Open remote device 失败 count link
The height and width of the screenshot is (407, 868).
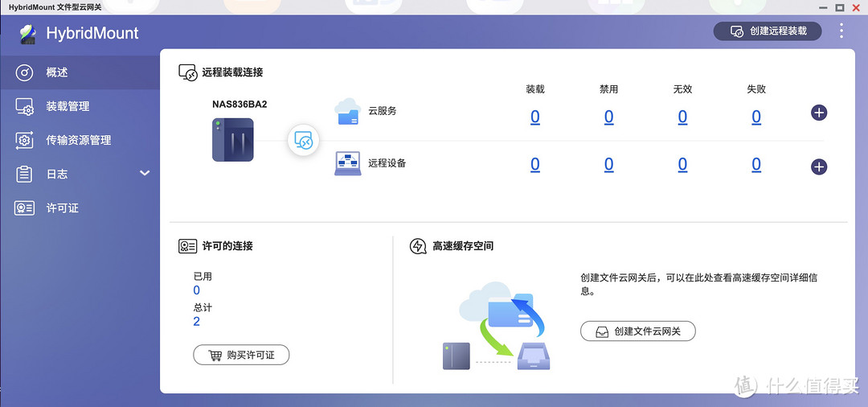755,165
